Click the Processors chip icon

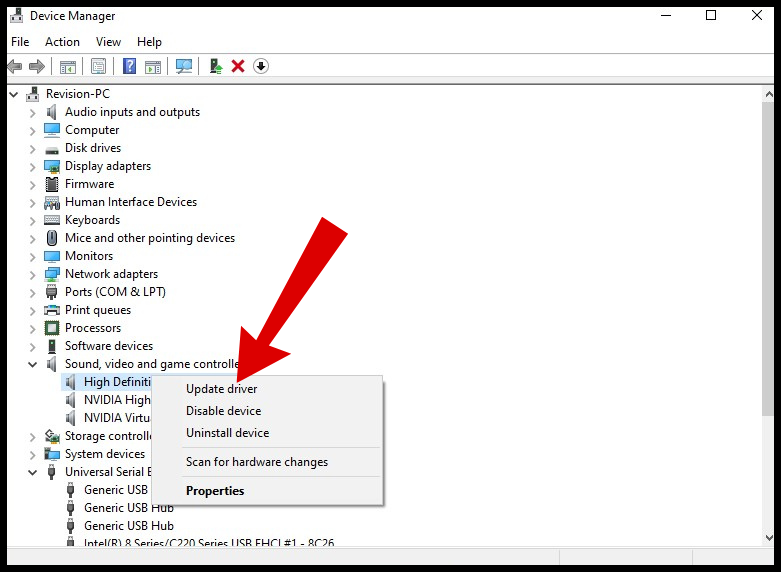click(x=52, y=328)
